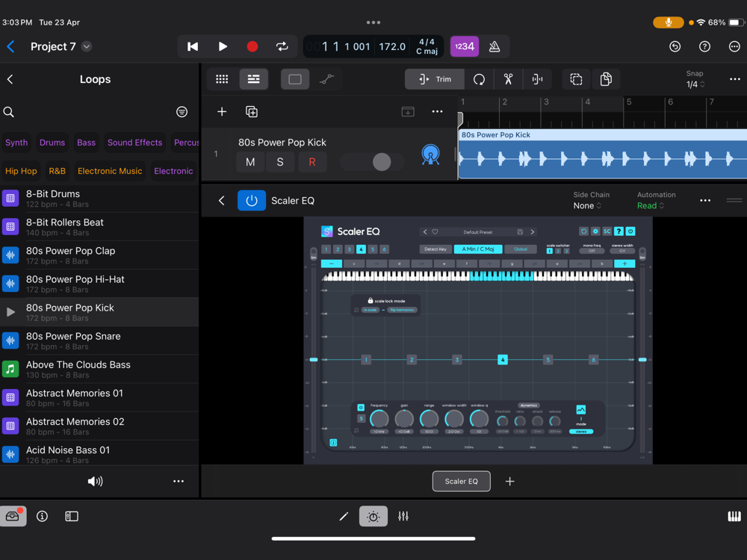The width and height of the screenshot is (747, 560).
Task: Open Automation Read mode dropdown
Action: 650,206
